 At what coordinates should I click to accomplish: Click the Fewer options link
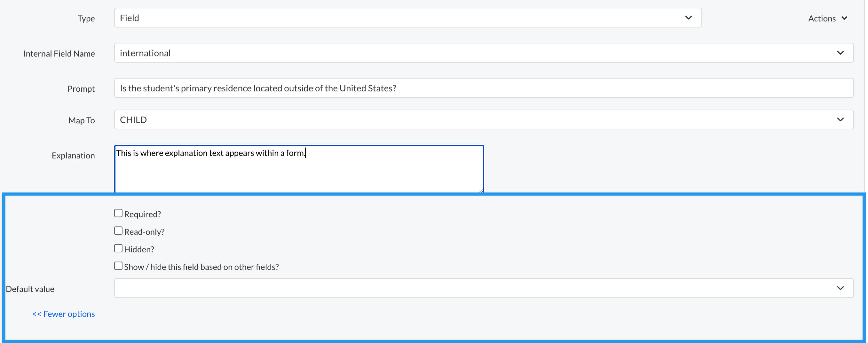(63, 314)
